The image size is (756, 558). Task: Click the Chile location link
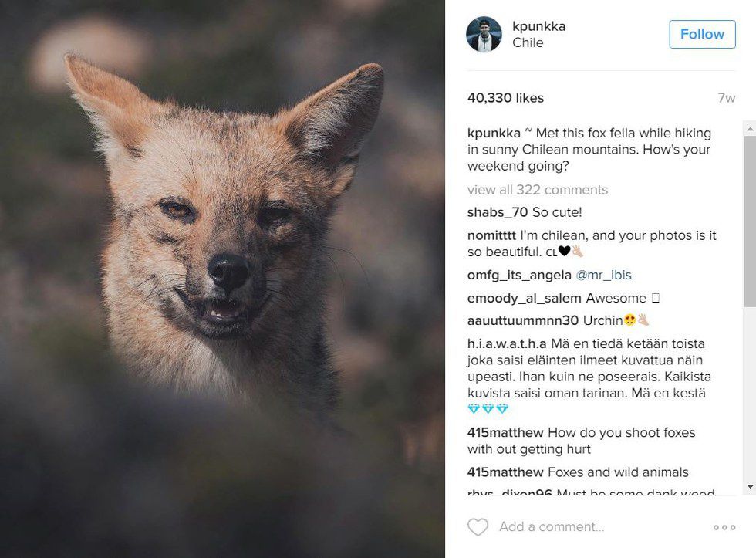[528, 43]
